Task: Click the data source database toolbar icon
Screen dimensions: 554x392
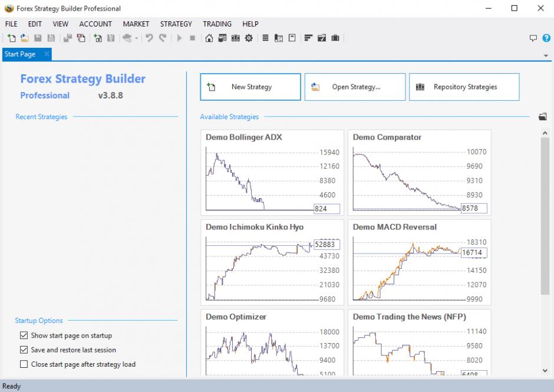Action: pyautogui.click(x=222, y=38)
